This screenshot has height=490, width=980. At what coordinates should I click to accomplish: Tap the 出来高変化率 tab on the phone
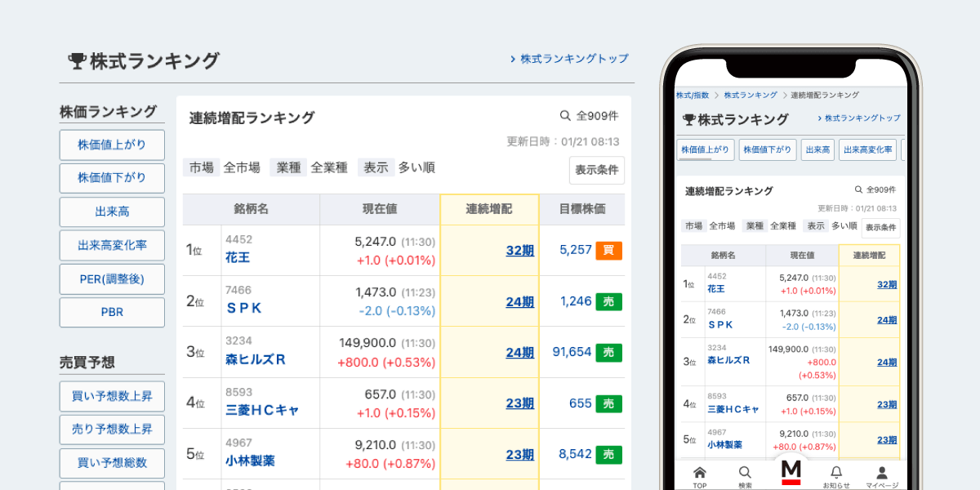point(868,150)
